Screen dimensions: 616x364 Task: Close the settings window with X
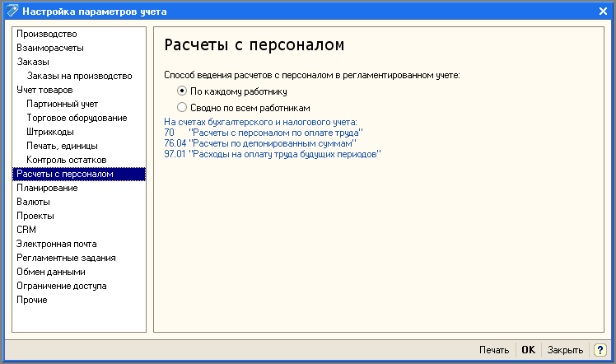[603, 12]
